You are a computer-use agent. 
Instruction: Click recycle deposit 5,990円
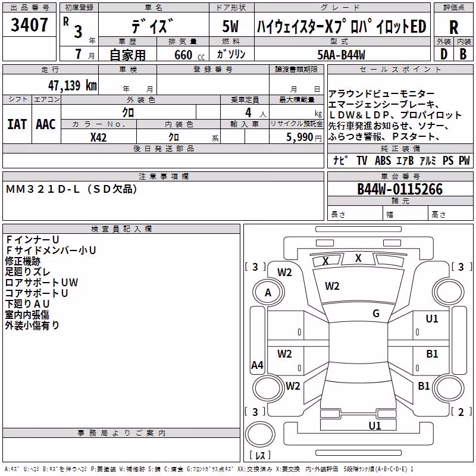(304, 137)
